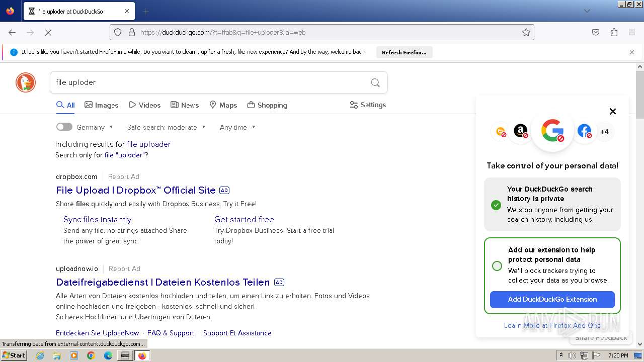Switch to the Shopping tab
The height and width of the screenshot is (362, 644).
[x=267, y=105]
